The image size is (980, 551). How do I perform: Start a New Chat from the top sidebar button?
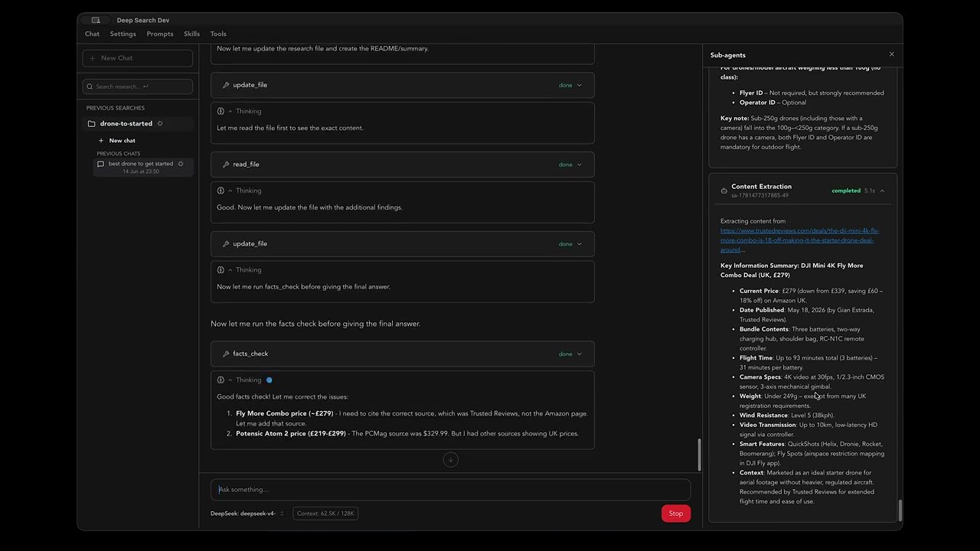(138, 58)
